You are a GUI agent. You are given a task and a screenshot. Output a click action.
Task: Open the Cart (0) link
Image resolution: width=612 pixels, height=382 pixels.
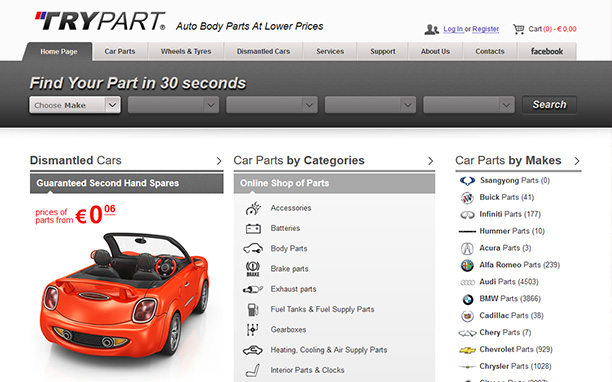point(552,29)
